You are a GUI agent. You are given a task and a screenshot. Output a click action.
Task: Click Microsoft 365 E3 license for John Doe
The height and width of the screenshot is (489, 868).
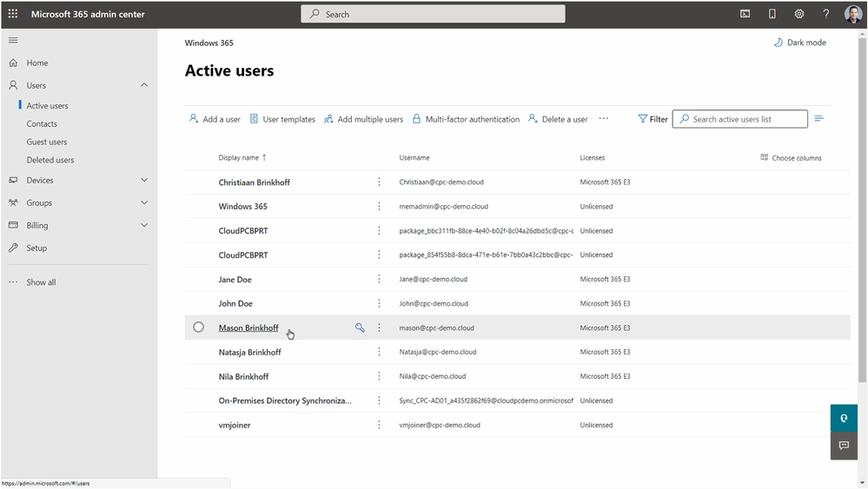[x=605, y=304]
